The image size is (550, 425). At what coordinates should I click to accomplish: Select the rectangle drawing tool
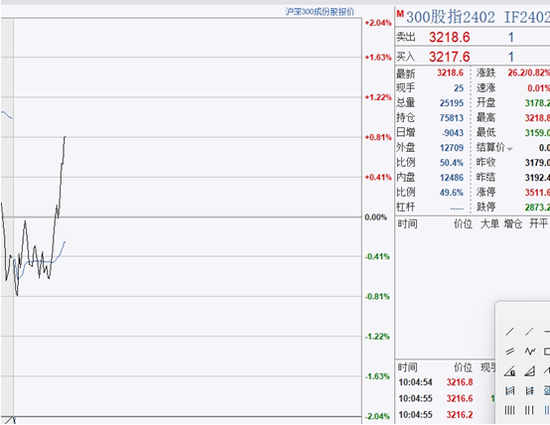point(547,351)
